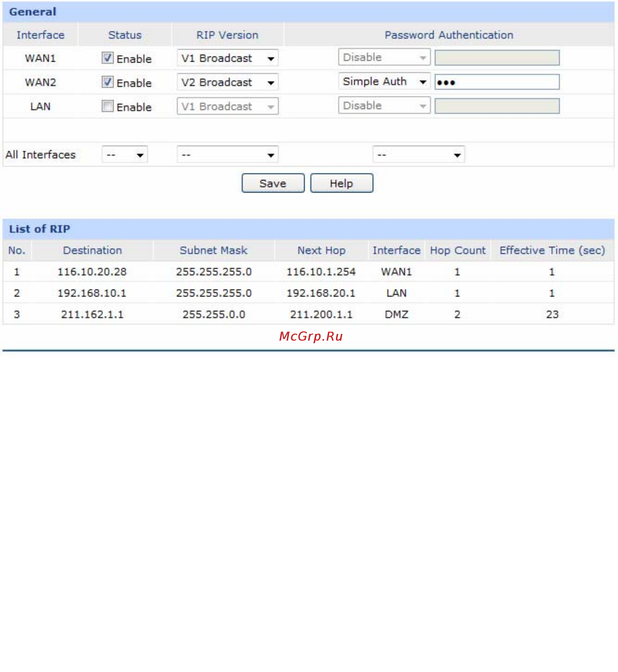Screen dimensions: 618x672
Task: Open WAN2 Simple Auth dropdown
Action: click(x=384, y=81)
